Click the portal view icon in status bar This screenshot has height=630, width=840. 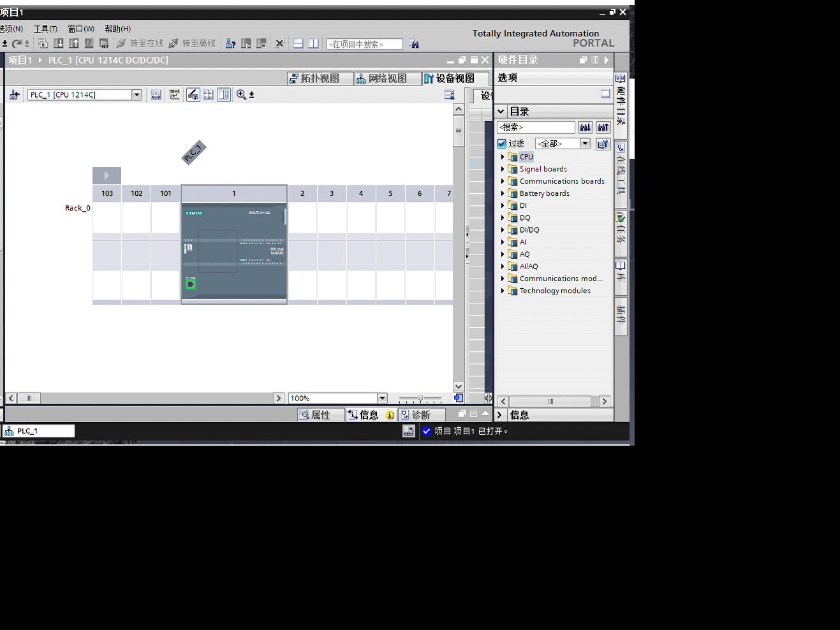click(409, 431)
